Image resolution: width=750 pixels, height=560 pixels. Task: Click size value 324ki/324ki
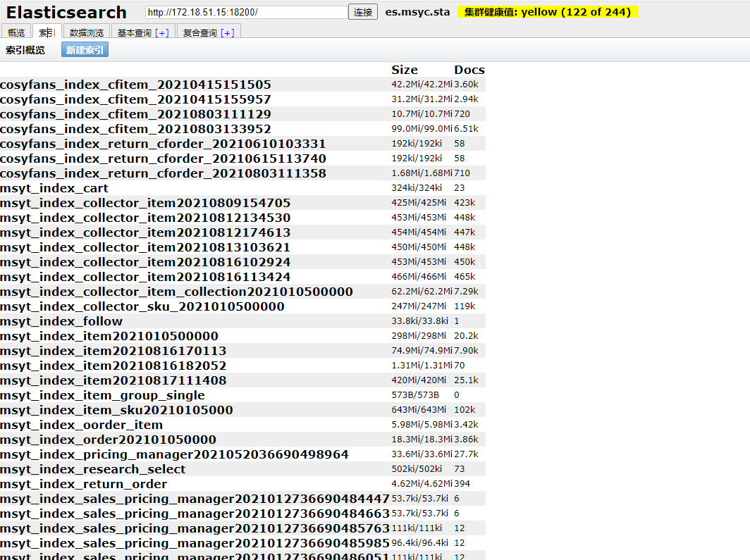417,188
